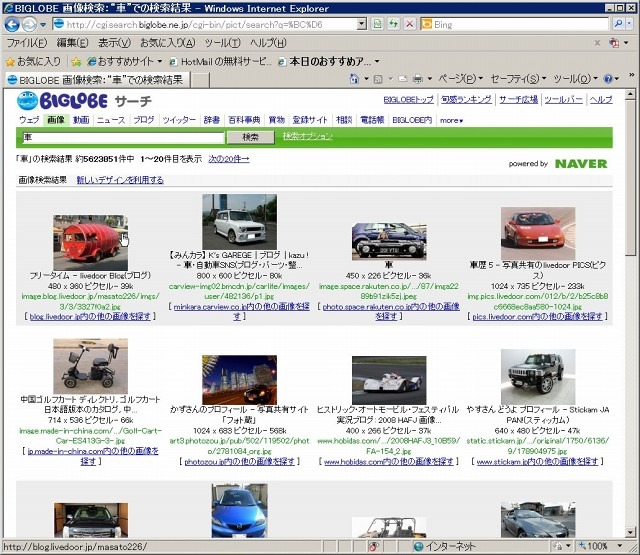Open the ツール(T) menu in menu bar
The width and height of the screenshot is (640, 555).
(x=222, y=43)
